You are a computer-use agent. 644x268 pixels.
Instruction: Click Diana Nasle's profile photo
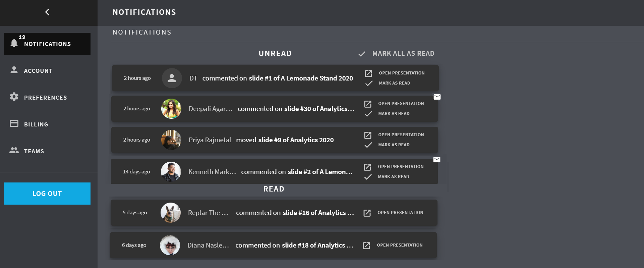(x=170, y=245)
